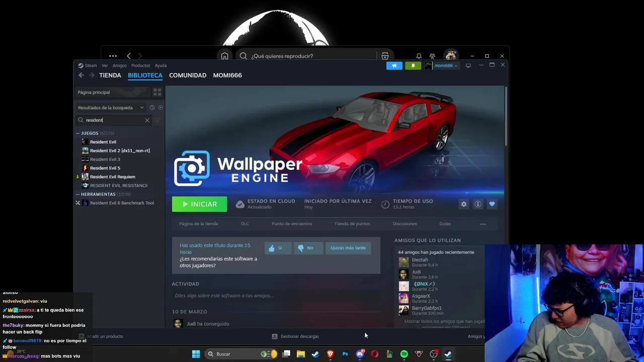Click Añadir un producto
This screenshot has width=644, height=362.
pos(101,336)
